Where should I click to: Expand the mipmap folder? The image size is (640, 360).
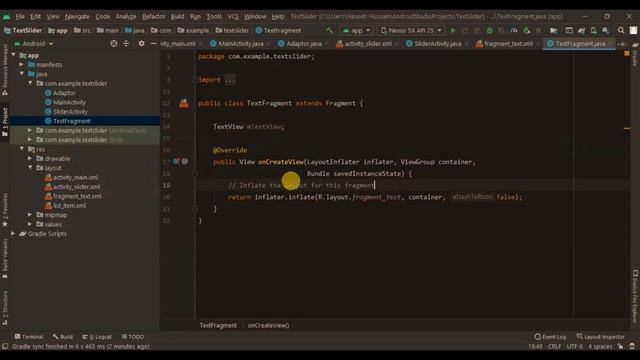coord(30,215)
